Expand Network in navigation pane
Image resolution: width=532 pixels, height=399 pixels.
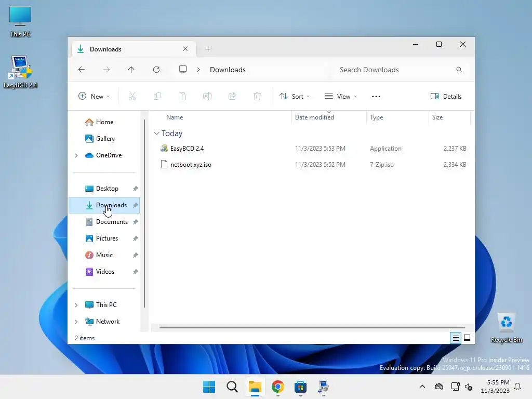[76, 322]
